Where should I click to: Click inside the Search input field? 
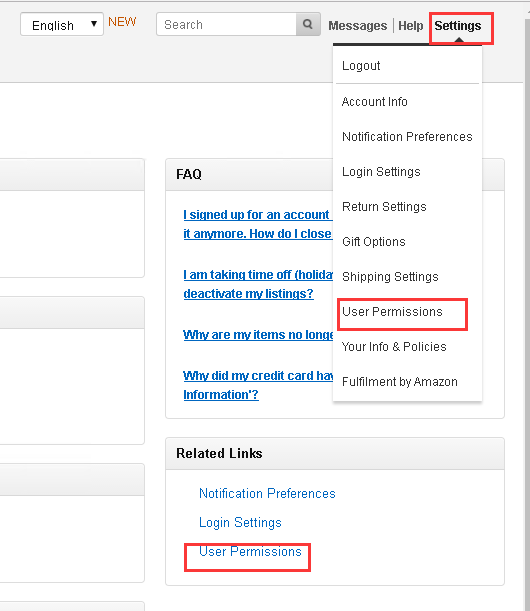[x=226, y=24]
